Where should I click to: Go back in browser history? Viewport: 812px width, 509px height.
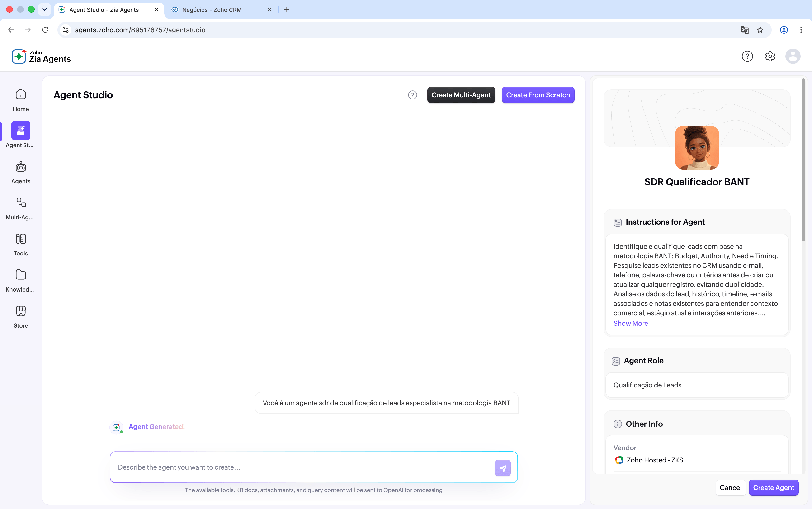[x=11, y=30]
